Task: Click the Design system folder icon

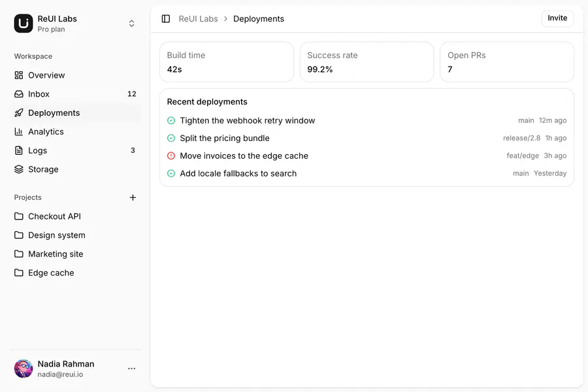Action: pyautogui.click(x=19, y=235)
